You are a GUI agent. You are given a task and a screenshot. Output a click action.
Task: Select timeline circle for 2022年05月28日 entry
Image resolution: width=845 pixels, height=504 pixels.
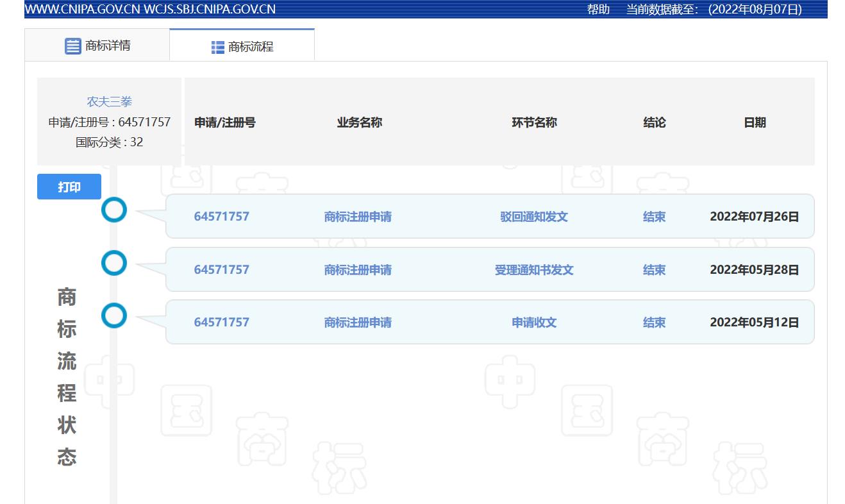[114, 263]
